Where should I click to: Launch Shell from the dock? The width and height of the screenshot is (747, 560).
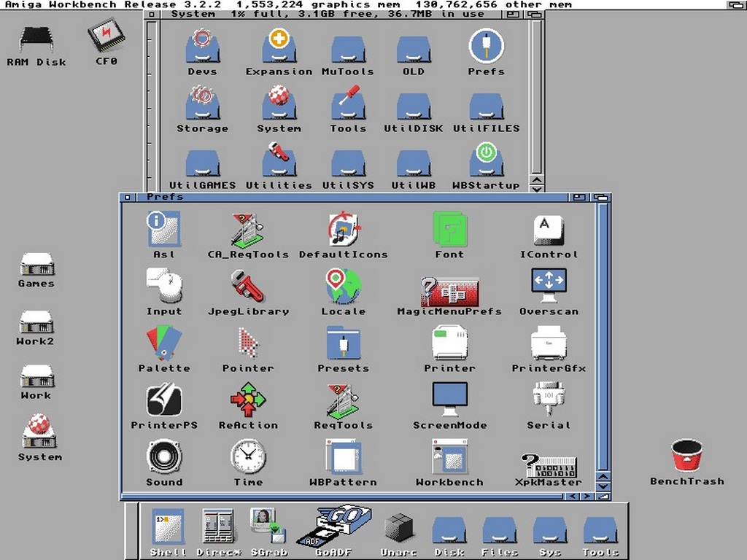[168, 526]
